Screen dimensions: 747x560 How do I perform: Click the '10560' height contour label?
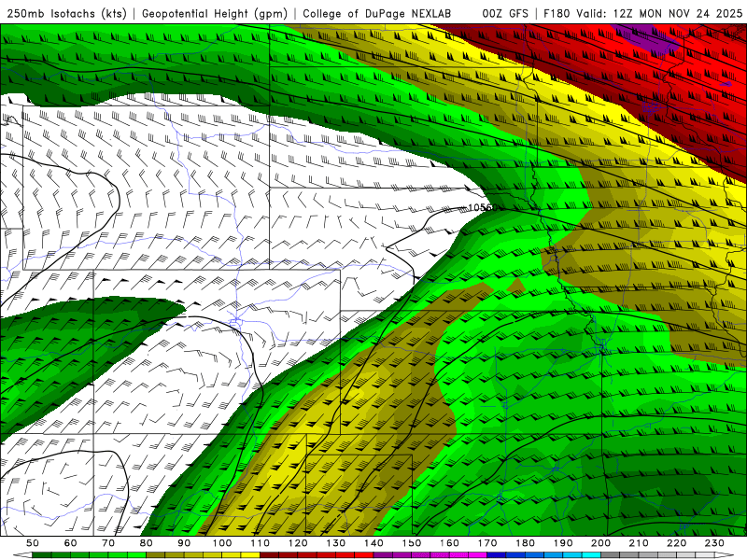(x=483, y=207)
